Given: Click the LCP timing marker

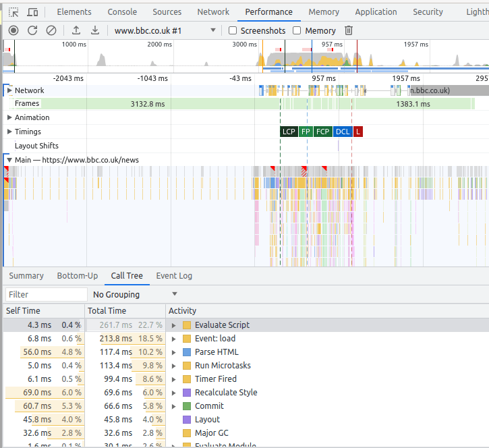Looking at the screenshot, I should 289,132.
